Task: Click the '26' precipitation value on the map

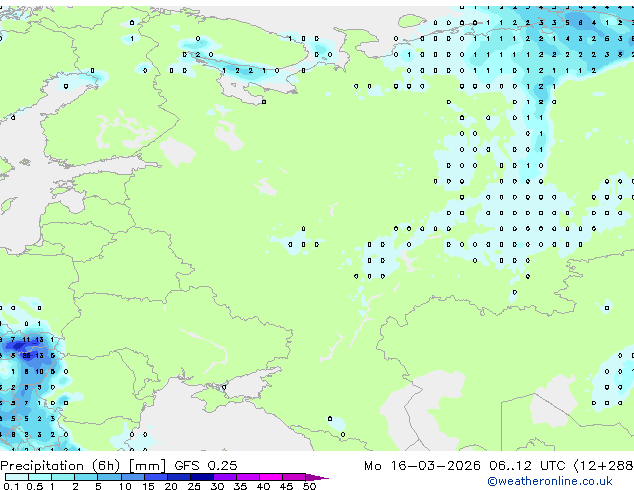Action: coord(26,356)
